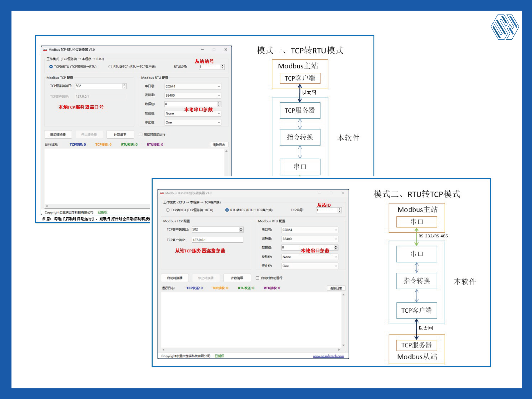Screen dimensions: 532x399
Task: Click the log scroll-up arrow in the second window
Action: tap(343, 295)
